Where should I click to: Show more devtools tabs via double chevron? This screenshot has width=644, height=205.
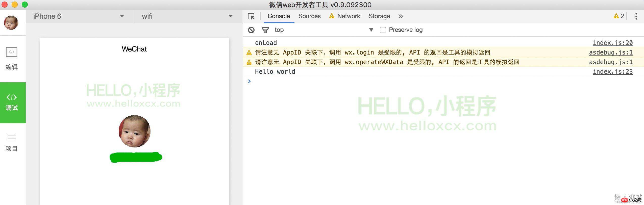(401, 16)
